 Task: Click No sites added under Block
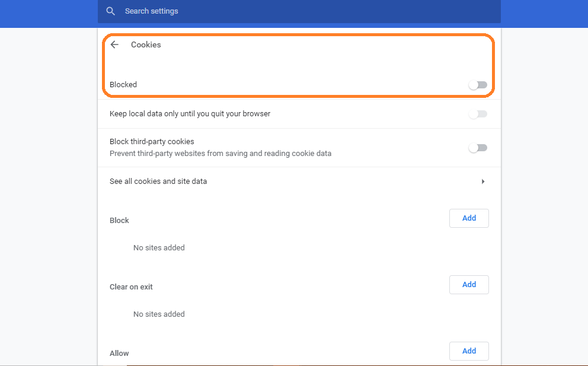click(159, 247)
